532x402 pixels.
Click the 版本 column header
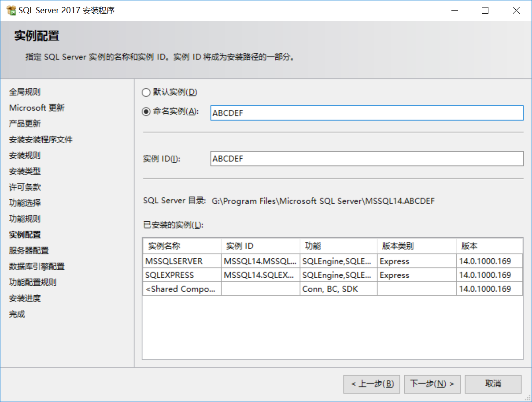[x=490, y=246]
